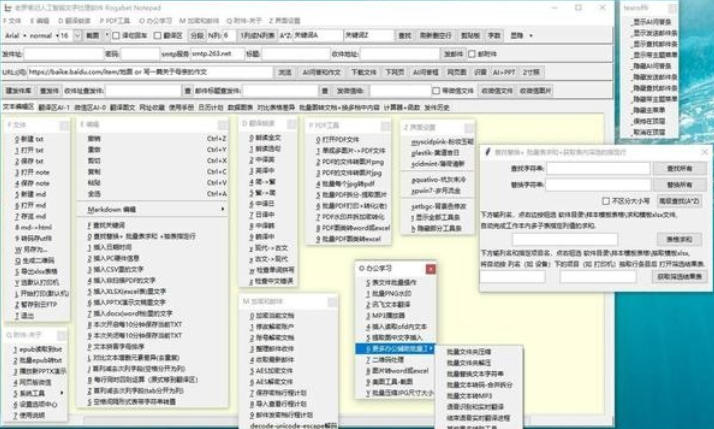714x429 pixels.
Task: Click the small corner button on the F 文件 panel
Action: (x=64, y=125)
